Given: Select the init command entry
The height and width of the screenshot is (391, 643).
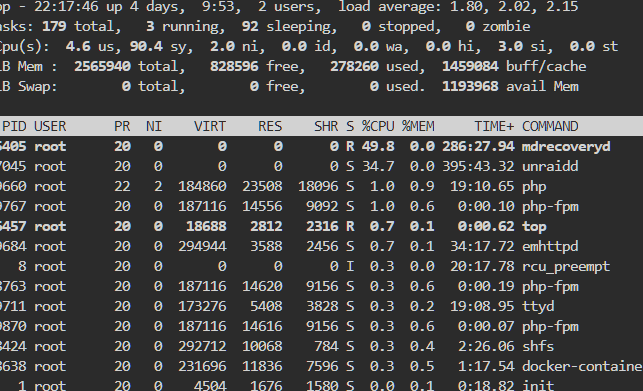Looking at the screenshot, I should tap(538, 385).
